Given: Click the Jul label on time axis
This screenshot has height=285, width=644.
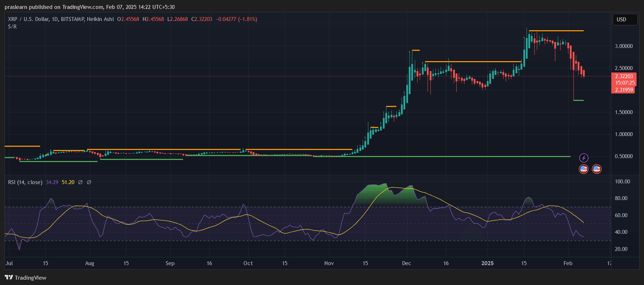Looking at the screenshot, I should 9,263.
